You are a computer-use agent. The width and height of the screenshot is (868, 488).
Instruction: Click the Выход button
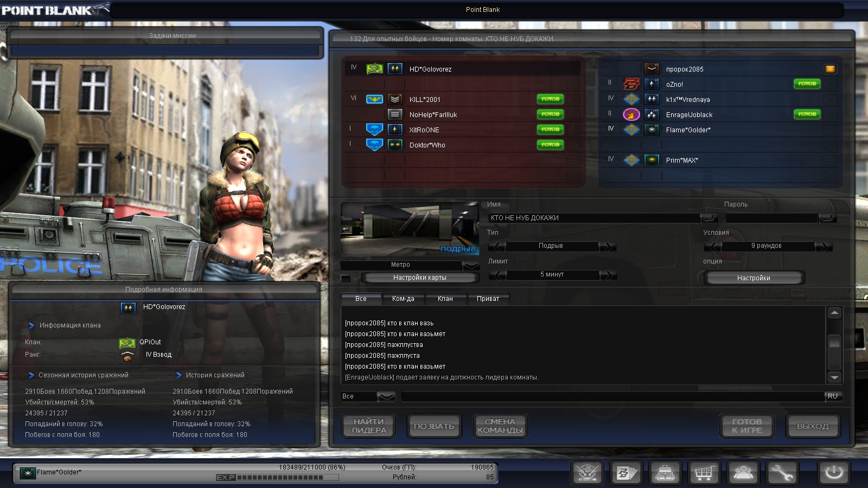[x=813, y=426]
